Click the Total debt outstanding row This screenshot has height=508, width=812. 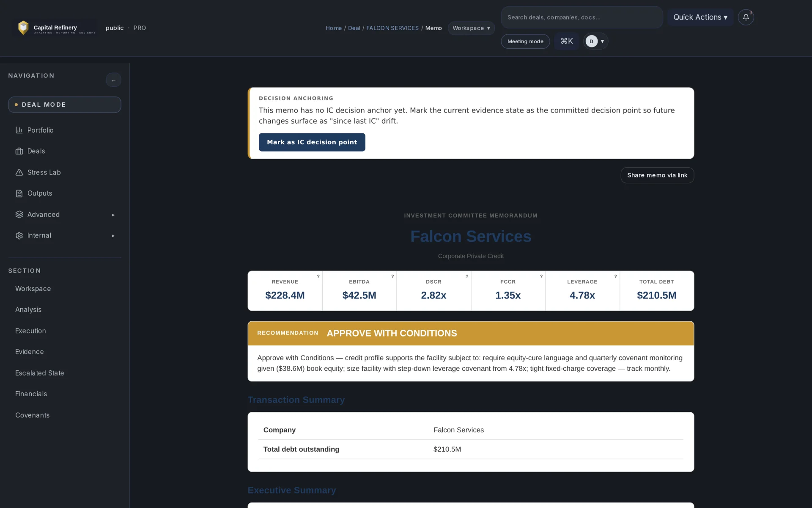click(471, 449)
